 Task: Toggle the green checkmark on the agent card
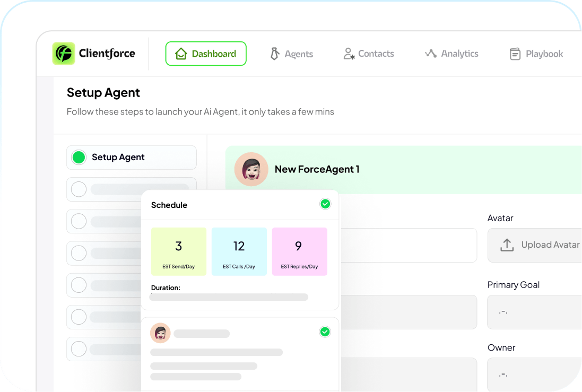pyautogui.click(x=325, y=332)
